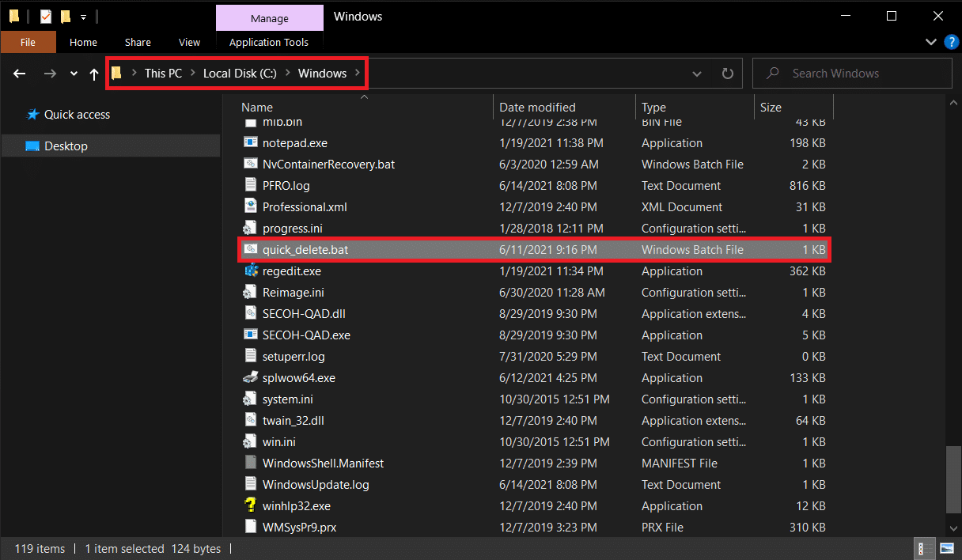962x560 pixels.
Task: Switch to large thumbnails view in status bar
Action: 946,548
